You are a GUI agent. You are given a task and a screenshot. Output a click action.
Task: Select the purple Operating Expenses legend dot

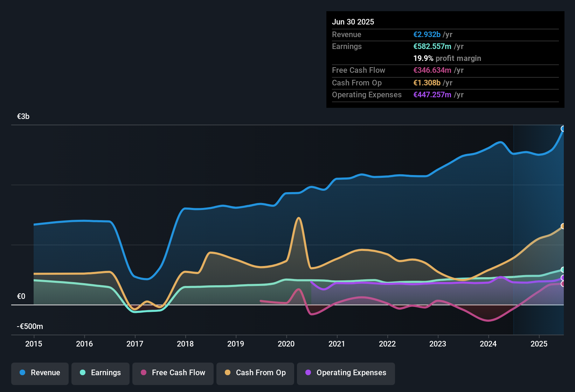point(307,373)
